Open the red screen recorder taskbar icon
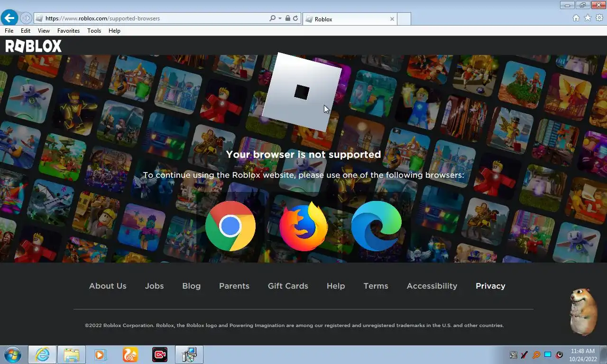Image resolution: width=607 pixels, height=364 pixels. coord(160,355)
